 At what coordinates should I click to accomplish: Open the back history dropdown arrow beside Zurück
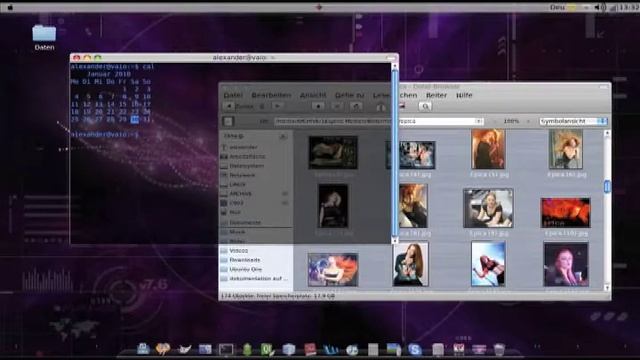[x=262, y=107]
